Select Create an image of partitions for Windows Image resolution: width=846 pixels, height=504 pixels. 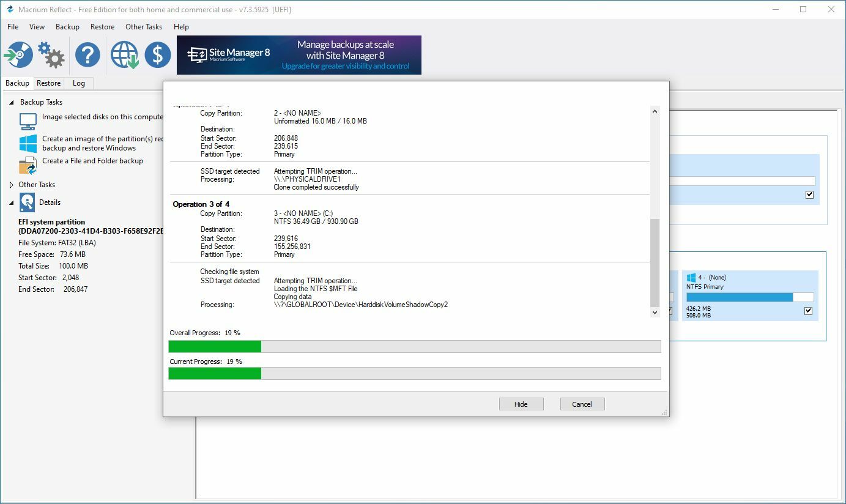[x=102, y=143]
